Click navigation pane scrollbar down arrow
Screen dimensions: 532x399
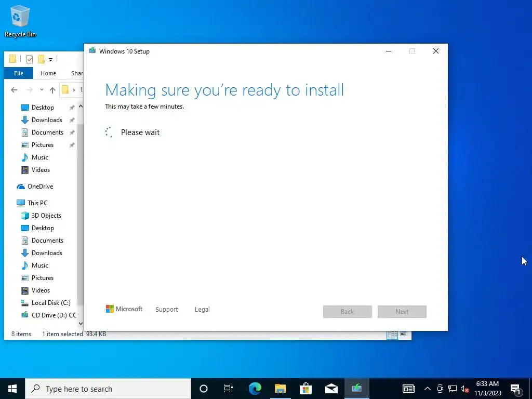[81, 323]
